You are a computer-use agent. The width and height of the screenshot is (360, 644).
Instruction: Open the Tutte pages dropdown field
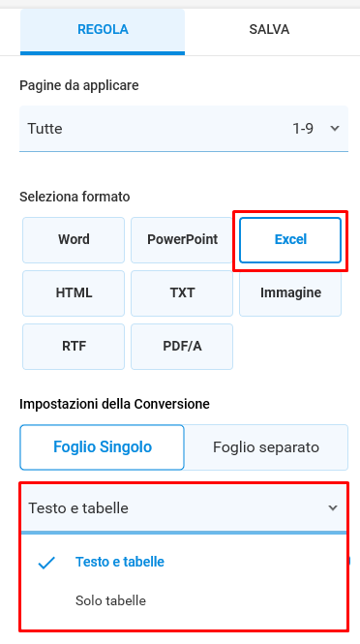click(184, 129)
